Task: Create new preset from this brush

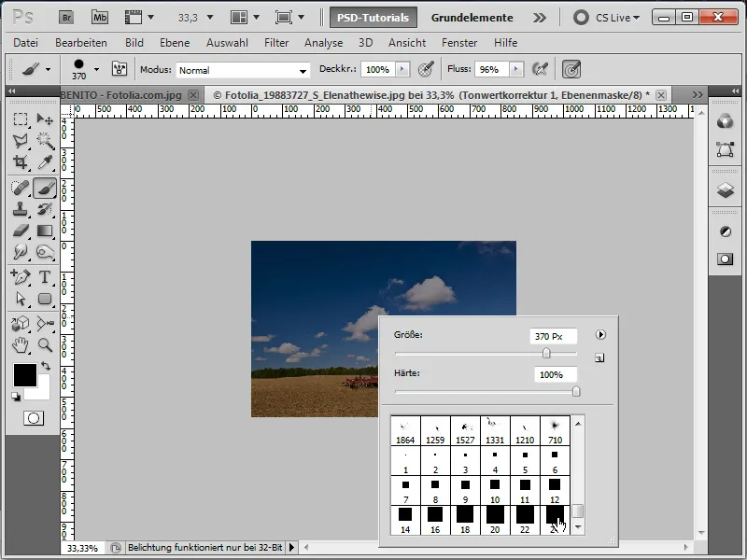Action: click(x=599, y=358)
